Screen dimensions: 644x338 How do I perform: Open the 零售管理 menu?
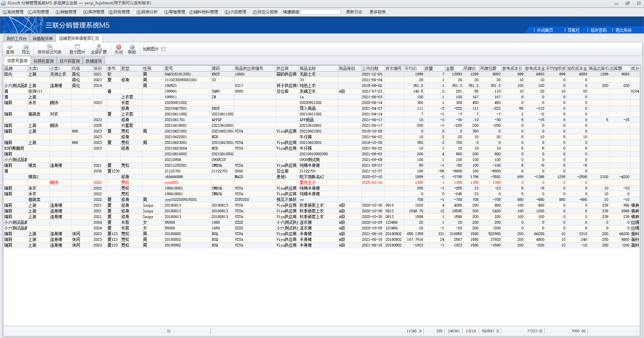tap(174, 12)
